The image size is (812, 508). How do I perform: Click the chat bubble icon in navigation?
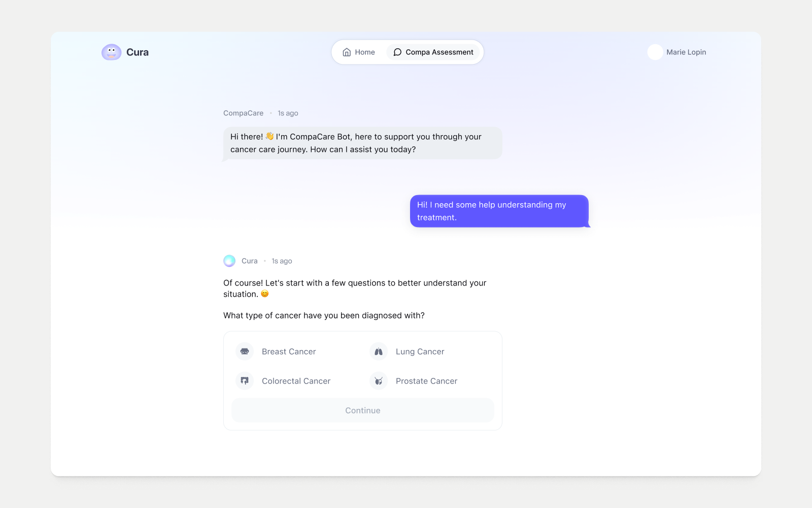[x=397, y=52]
